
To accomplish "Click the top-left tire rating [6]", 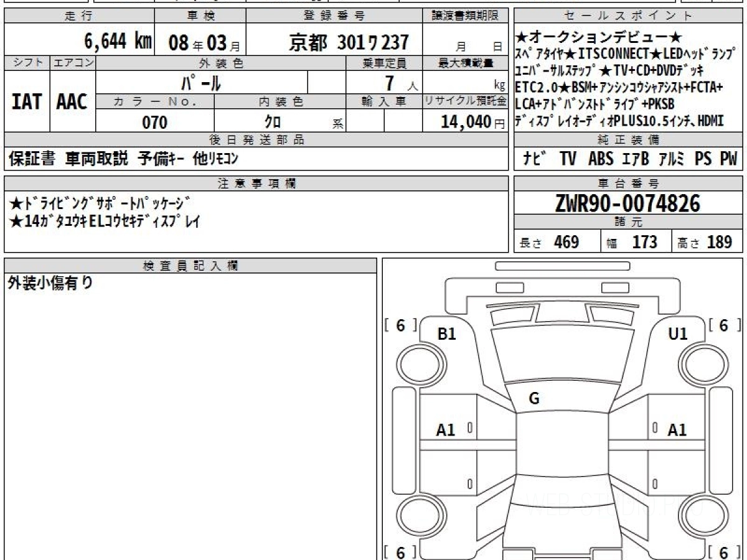I will (400, 325).
